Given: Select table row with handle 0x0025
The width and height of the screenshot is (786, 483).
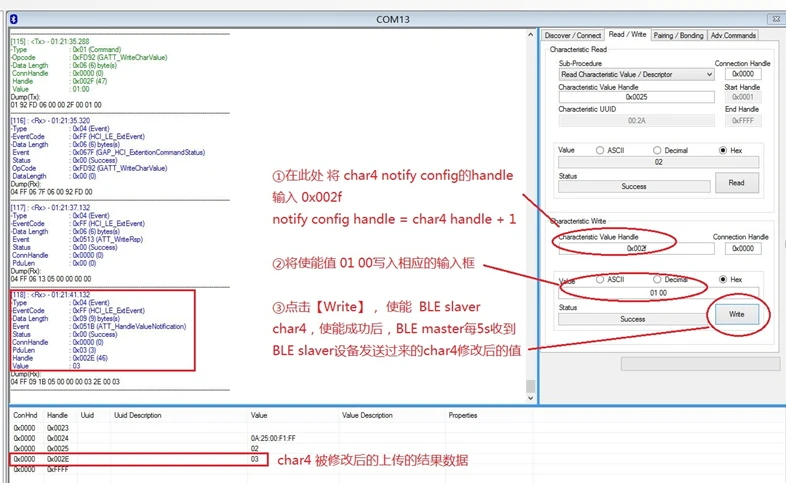Looking at the screenshot, I should pyautogui.click(x=271, y=449).
